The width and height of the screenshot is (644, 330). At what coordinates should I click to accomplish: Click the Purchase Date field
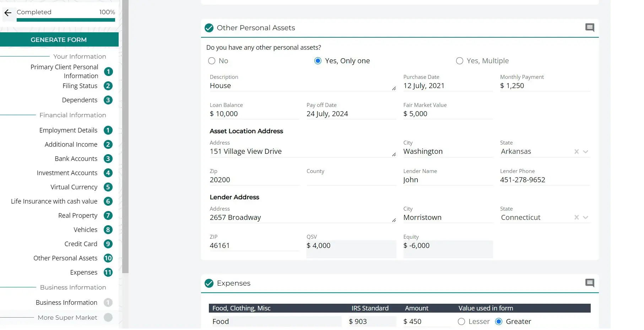[x=448, y=86]
